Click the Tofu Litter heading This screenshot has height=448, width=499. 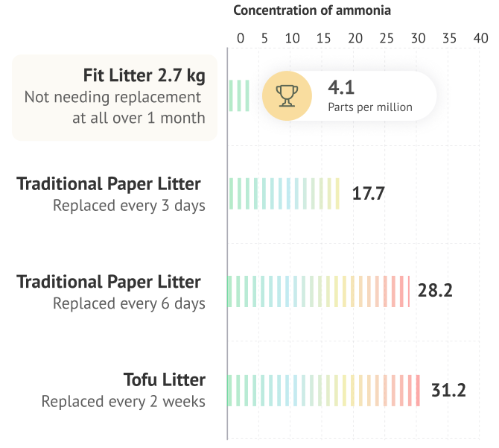tap(165, 380)
